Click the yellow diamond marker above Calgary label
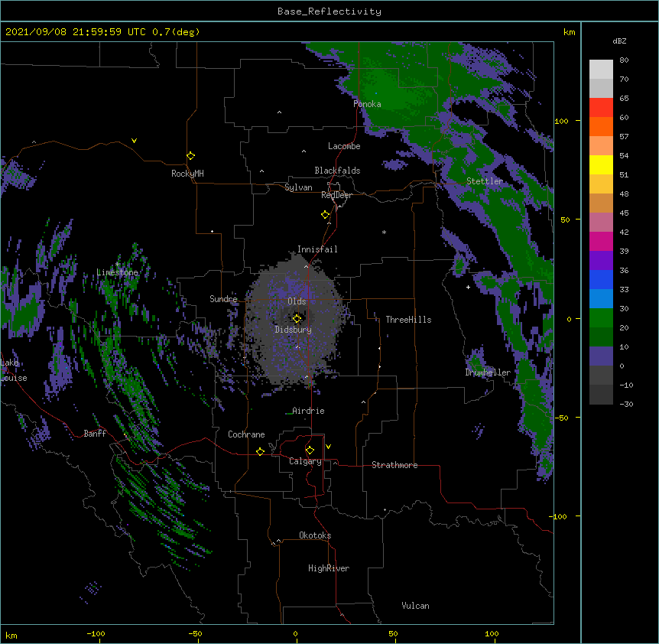This screenshot has height=644, width=659. click(310, 450)
